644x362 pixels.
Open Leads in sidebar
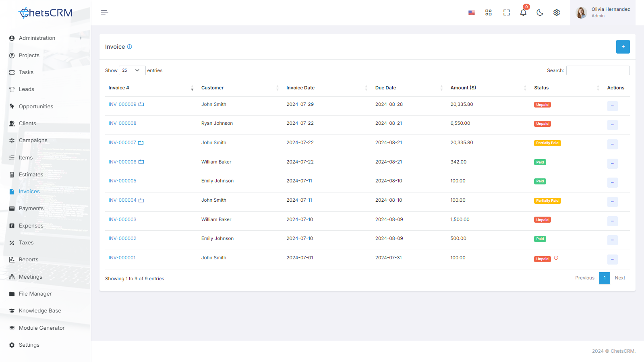(x=27, y=89)
